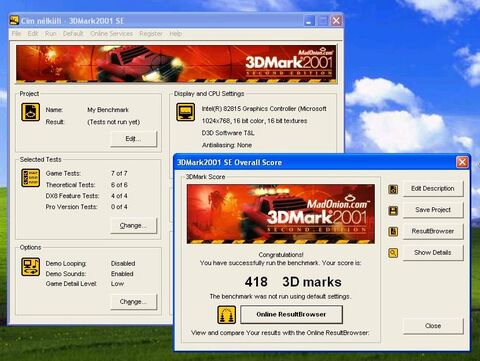Click the Show Details button

point(433,252)
